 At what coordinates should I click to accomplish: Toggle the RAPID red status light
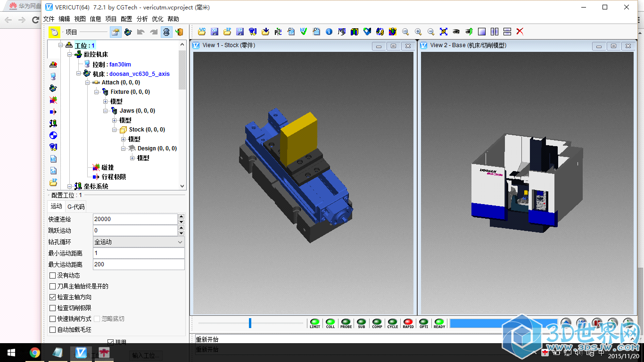click(408, 323)
